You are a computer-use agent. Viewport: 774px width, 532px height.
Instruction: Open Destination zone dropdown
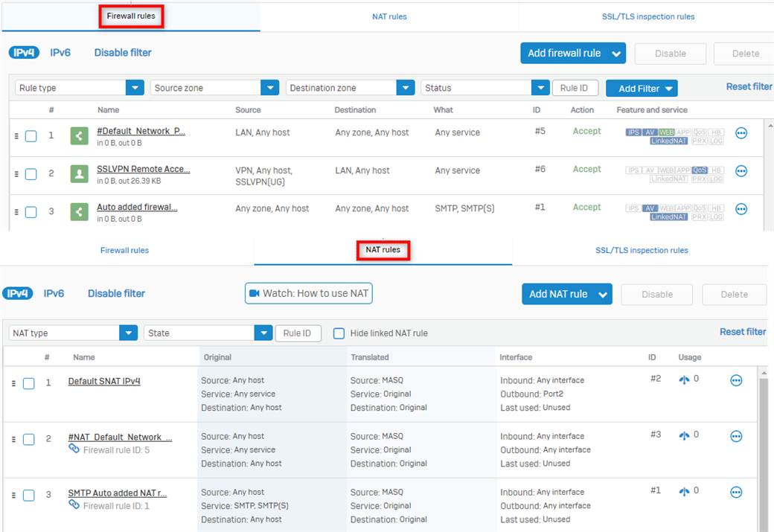tap(350, 88)
